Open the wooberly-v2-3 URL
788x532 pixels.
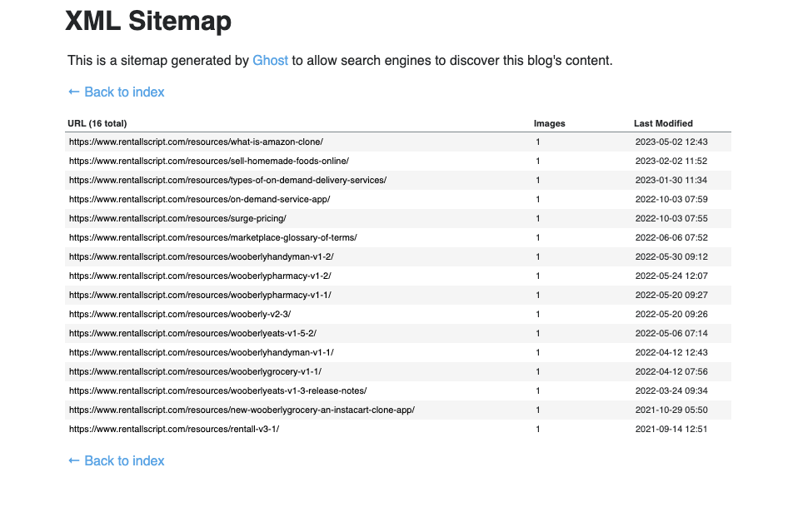click(x=180, y=314)
